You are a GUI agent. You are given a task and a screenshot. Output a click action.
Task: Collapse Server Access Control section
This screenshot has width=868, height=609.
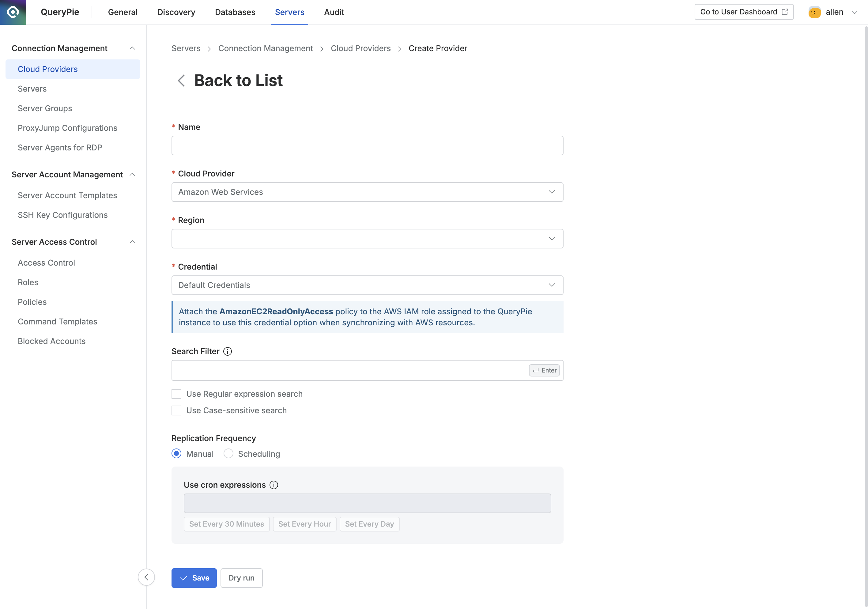point(132,242)
